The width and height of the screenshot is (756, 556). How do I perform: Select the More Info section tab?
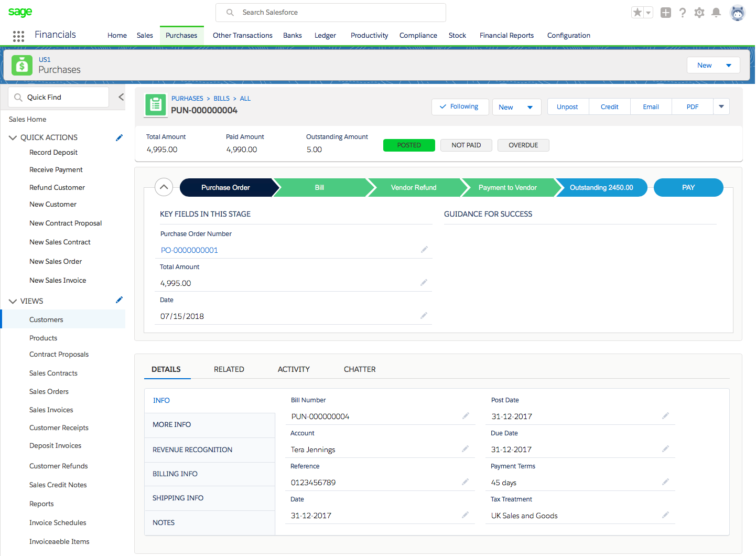point(210,425)
